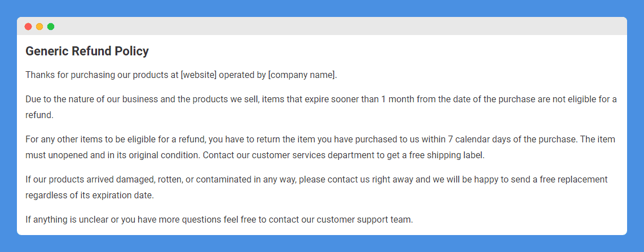
Task: Click the "customer services department" text
Action: coord(289,155)
